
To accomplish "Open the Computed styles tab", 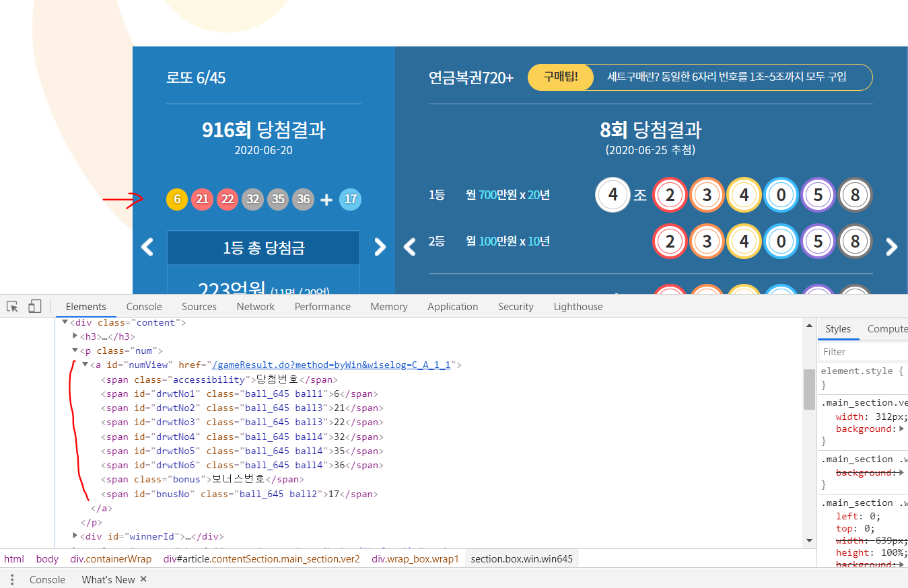I will pyautogui.click(x=886, y=329).
